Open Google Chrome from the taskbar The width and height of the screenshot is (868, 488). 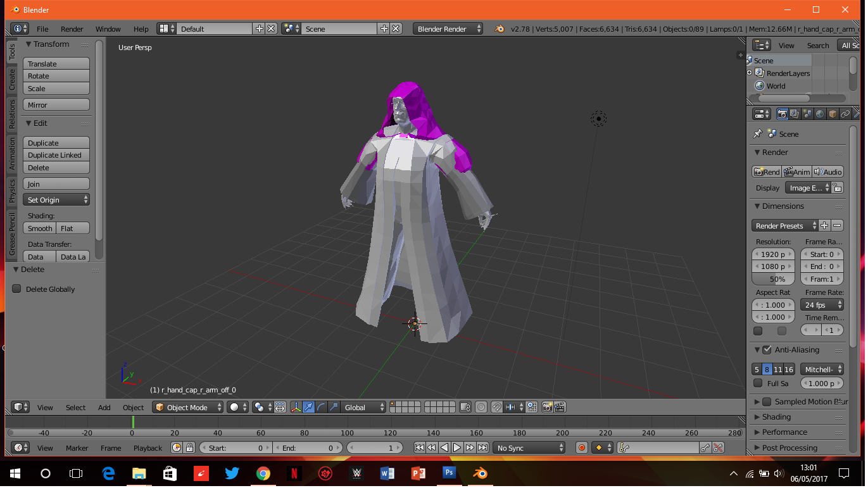263,473
